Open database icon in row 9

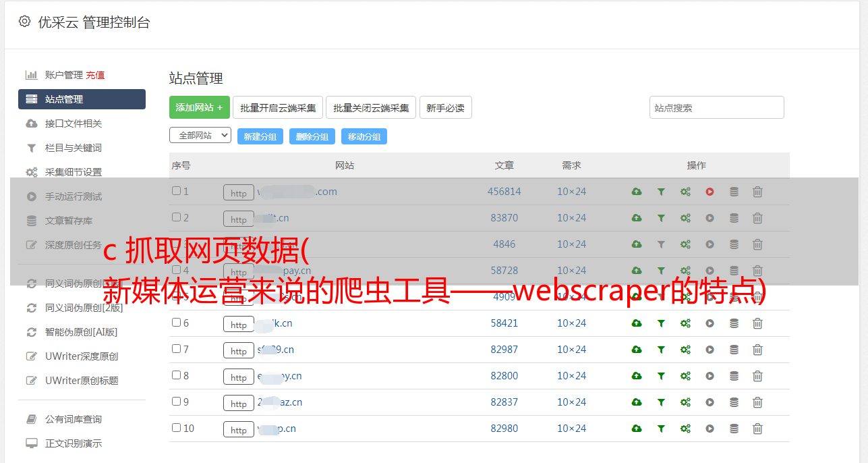[734, 402]
